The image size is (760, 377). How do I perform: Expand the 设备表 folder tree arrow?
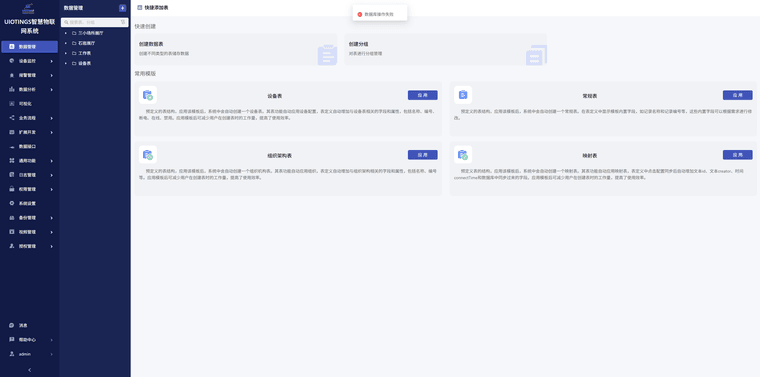tap(66, 63)
